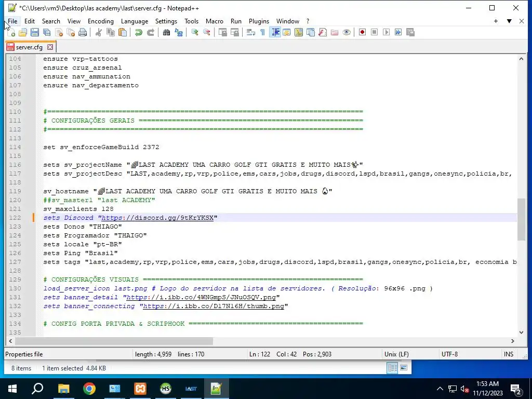Create a new document with toolbar New icon
This screenshot has height=399, width=532.
tap(11, 32)
